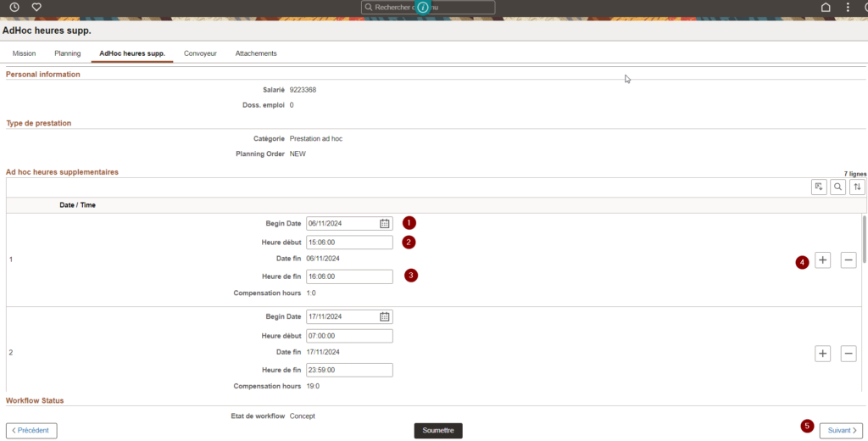Click the grid search magnifier icon
The height and width of the screenshot is (441, 868).
(x=837, y=187)
